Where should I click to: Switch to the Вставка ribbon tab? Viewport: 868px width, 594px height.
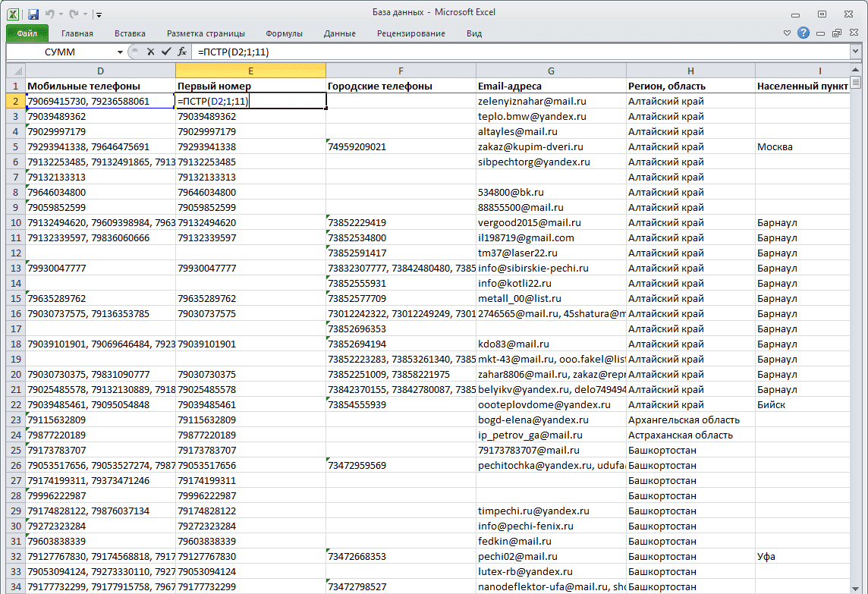click(130, 33)
